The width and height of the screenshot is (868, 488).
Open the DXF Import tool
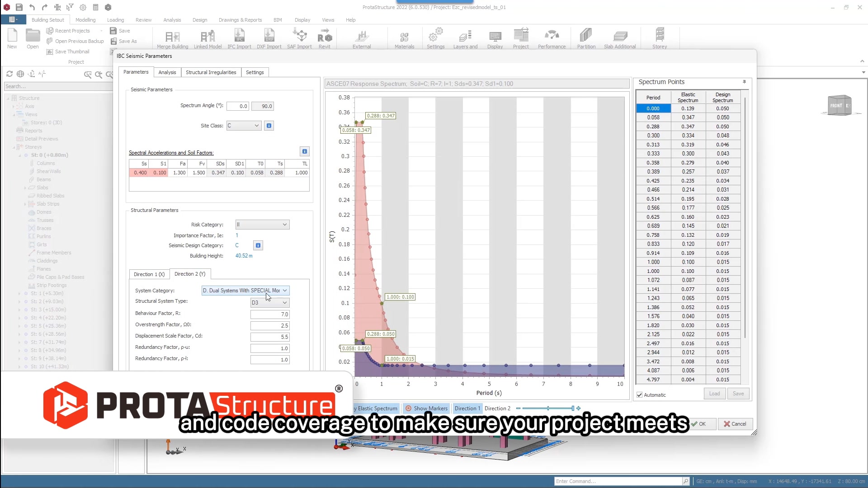click(x=269, y=38)
